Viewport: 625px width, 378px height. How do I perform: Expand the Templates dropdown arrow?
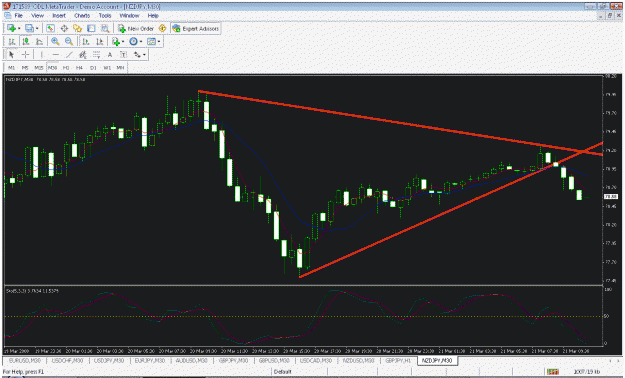point(159,42)
